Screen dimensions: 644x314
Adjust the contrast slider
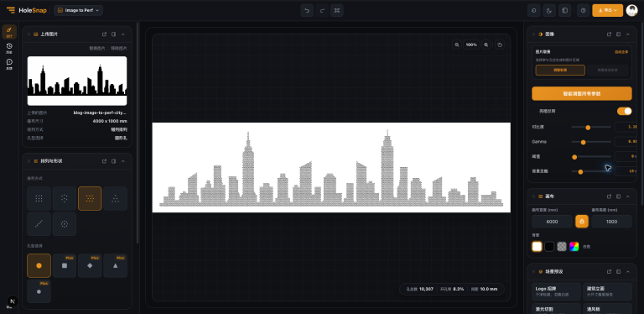591,128
